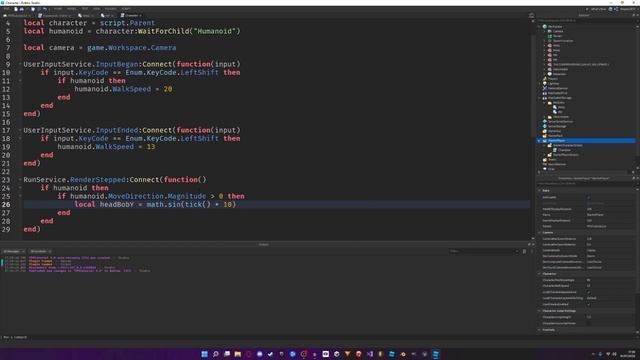Image resolution: width=640 pixels, height=360 pixels.
Task: Select the SpawnLocation item in Explorer
Action: tap(563, 41)
